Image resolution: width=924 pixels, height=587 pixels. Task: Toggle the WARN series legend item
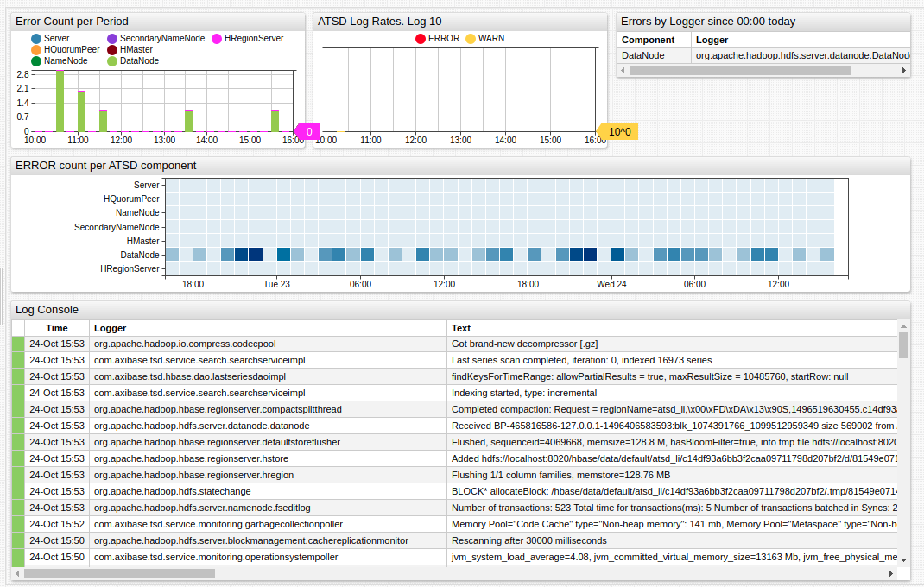point(471,39)
